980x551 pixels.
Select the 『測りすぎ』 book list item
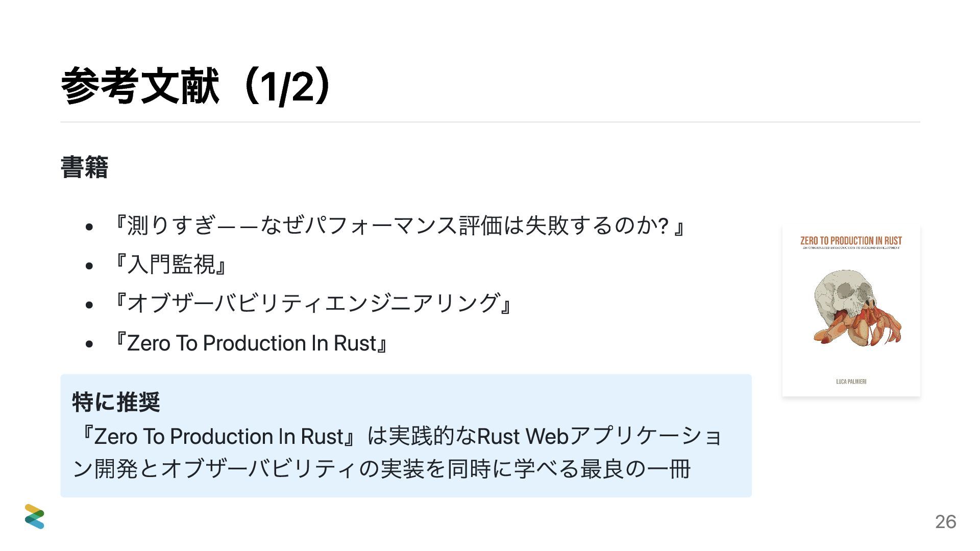pos(399,226)
